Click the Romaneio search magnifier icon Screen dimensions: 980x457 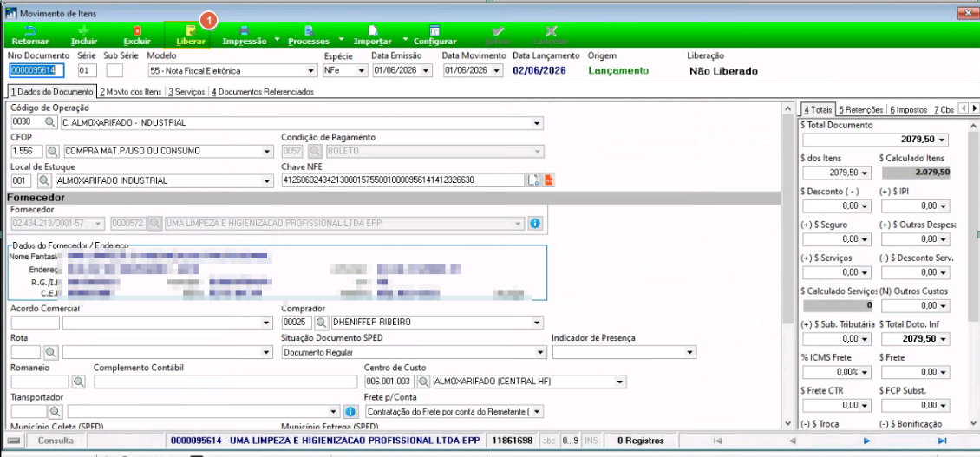(79, 382)
